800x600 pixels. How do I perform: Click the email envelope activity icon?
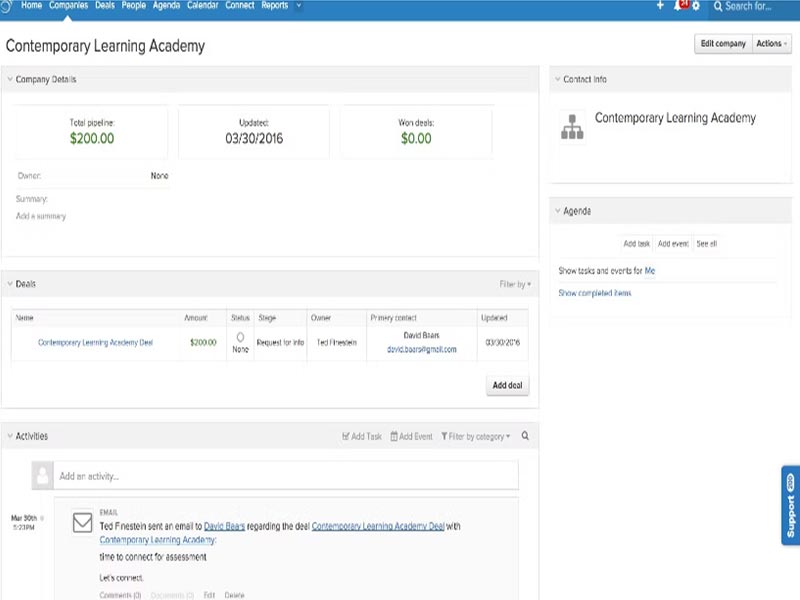84,524
